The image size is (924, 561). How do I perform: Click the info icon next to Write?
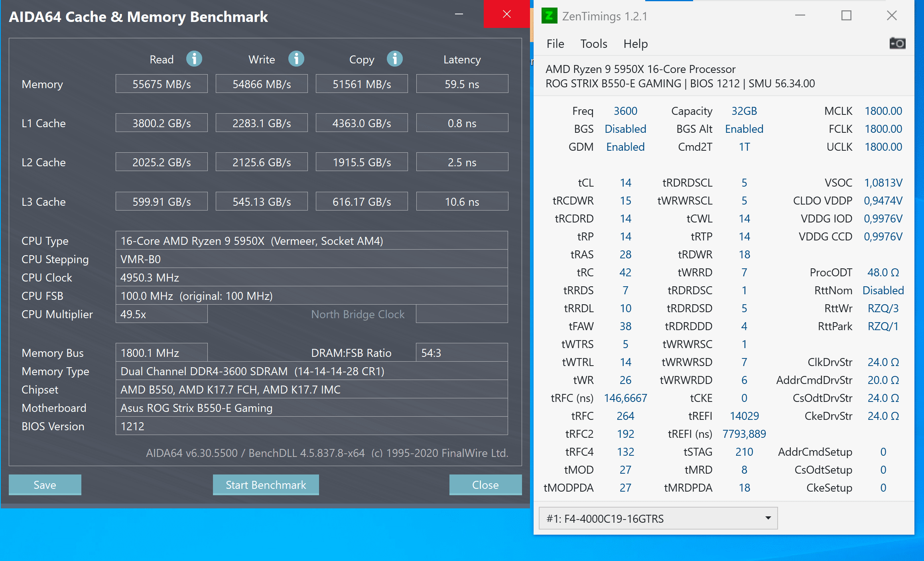(x=296, y=59)
